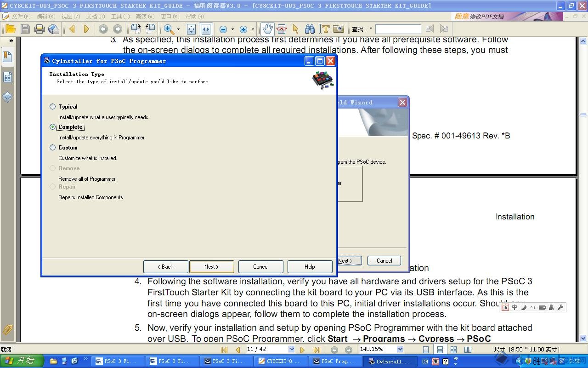
Task: Select the zoom magnifier tool
Action: (169, 29)
